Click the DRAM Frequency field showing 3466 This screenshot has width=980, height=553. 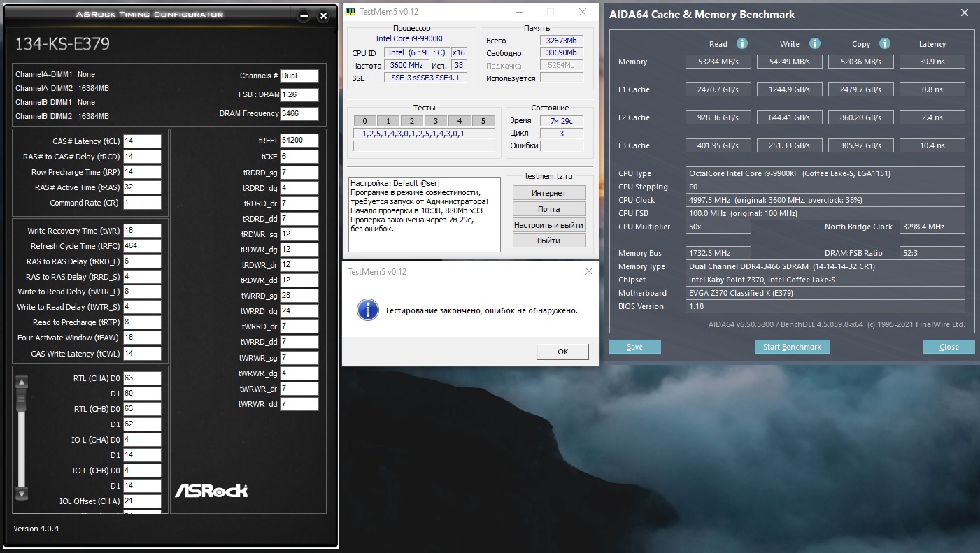[299, 114]
